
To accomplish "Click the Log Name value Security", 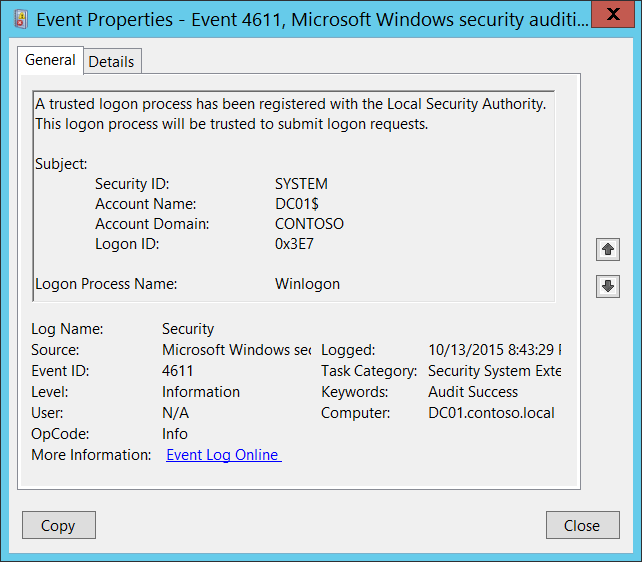I will click(188, 329).
